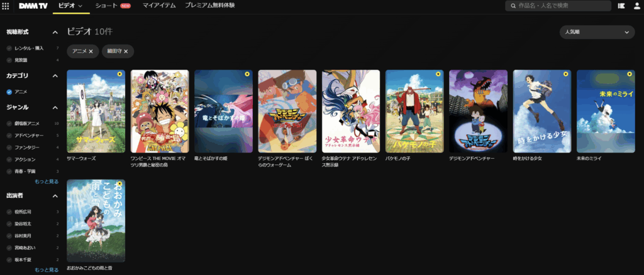
Task: Click premium badge on 未来のミライ poster
Action: 629,74
